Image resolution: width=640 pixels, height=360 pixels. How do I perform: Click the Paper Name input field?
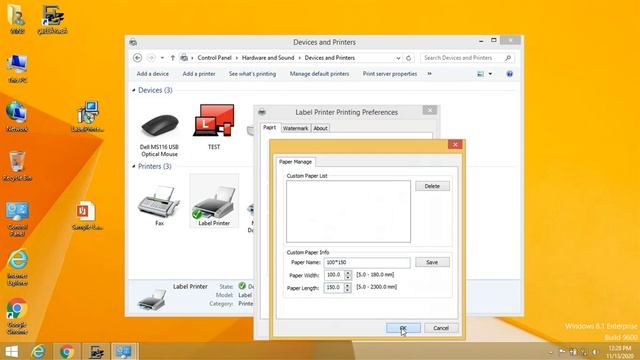(367, 262)
